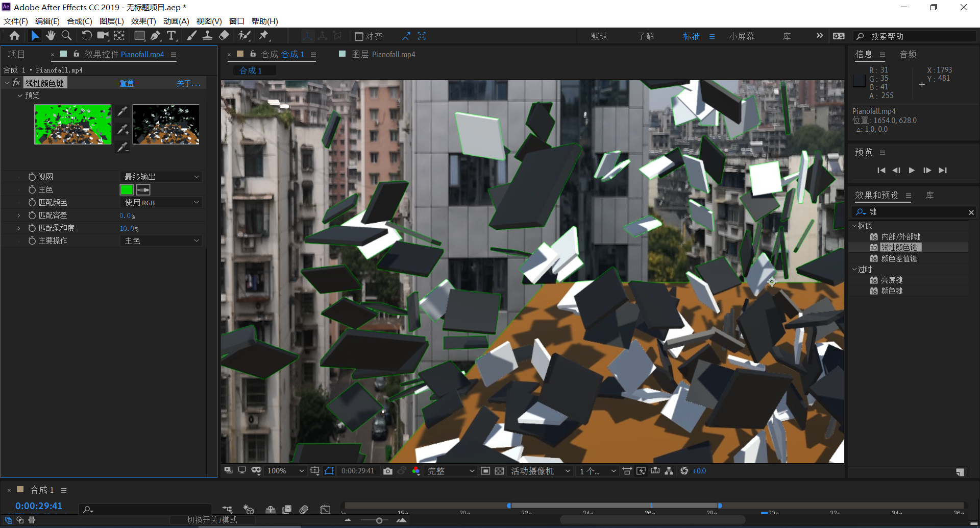Select the Selection arrow tool

click(x=35, y=36)
